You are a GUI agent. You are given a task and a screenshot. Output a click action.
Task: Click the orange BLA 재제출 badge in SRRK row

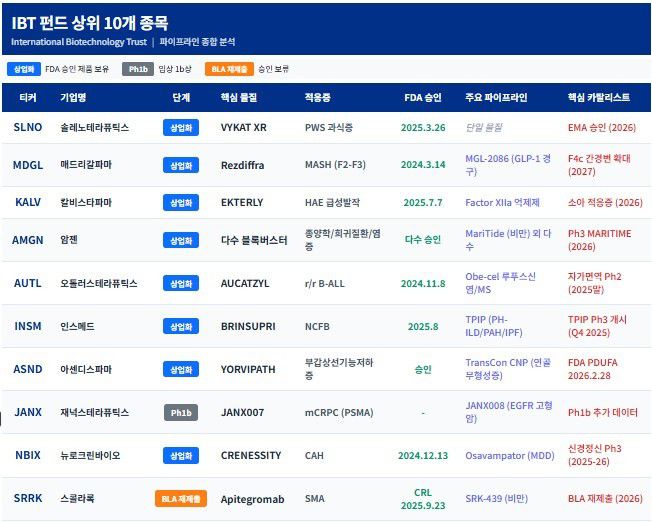pos(181,498)
